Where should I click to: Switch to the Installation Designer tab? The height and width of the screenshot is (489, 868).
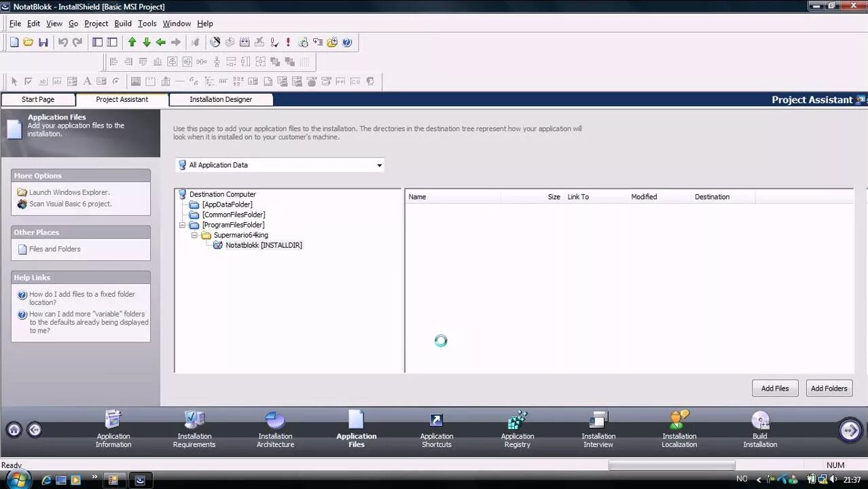[x=221, y=99]
